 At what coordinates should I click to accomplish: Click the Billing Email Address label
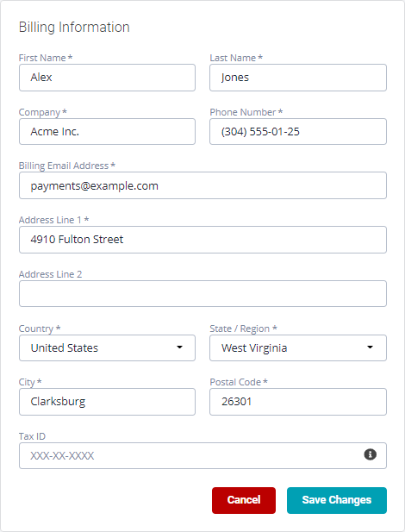tap(67, 166)
